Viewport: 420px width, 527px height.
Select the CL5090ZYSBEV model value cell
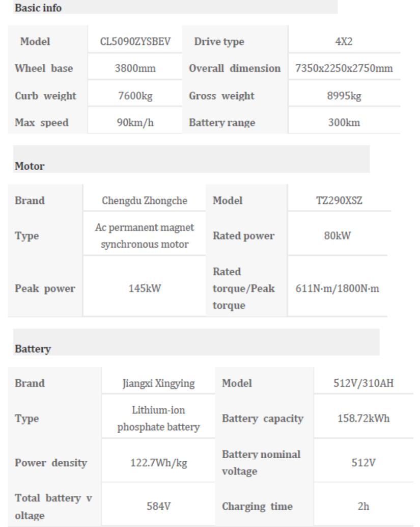134,42
